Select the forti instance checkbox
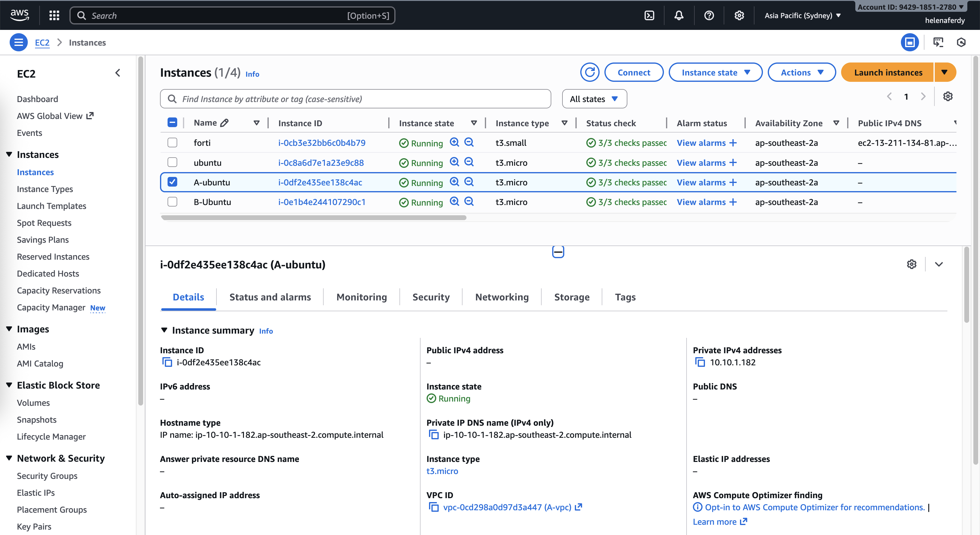Viewport: 980px width, 535px height. (172, 143)
